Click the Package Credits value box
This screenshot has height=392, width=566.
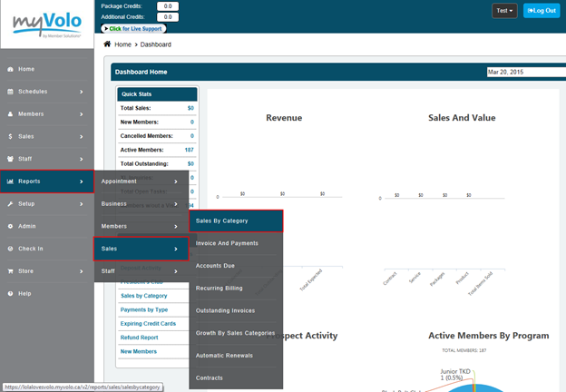coord(168,6)
